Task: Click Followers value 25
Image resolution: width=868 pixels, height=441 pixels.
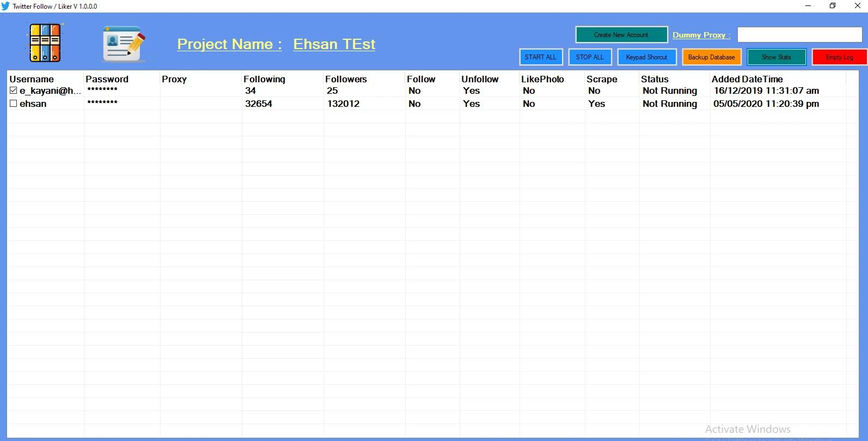Action: click(332, 90)
